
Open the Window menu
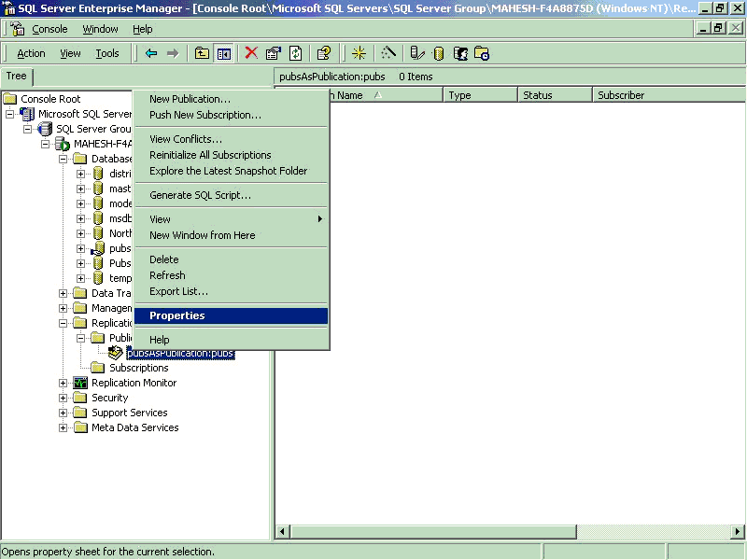100,29
